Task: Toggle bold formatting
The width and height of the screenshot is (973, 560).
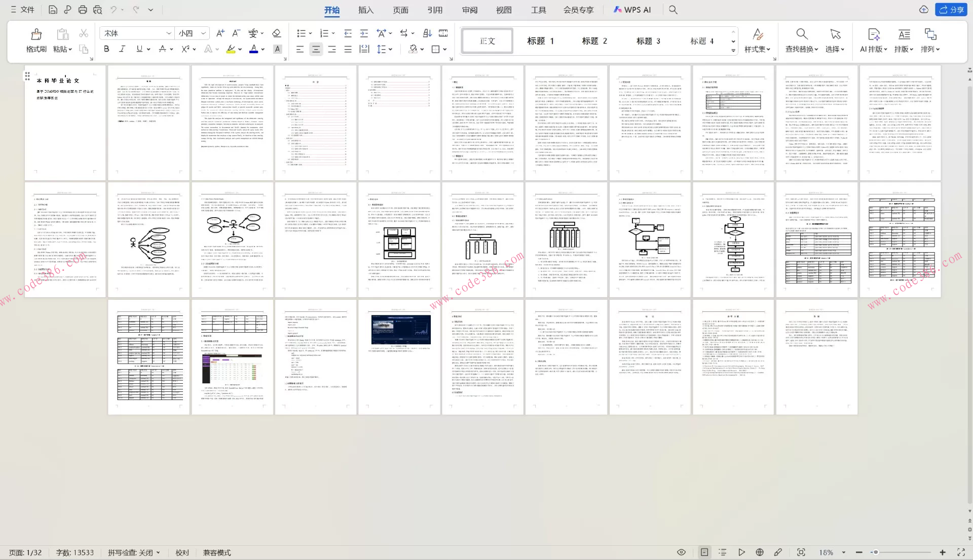Action: click(x=106, y=49)
